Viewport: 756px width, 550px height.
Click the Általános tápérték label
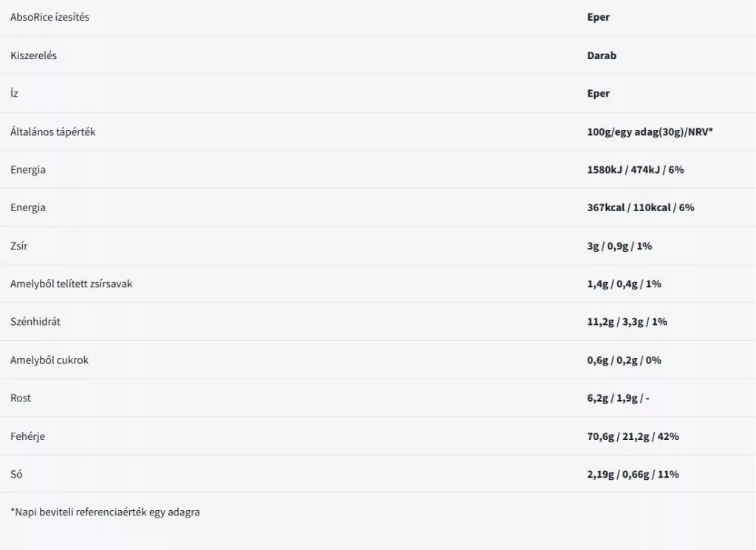tap(52, 132)
